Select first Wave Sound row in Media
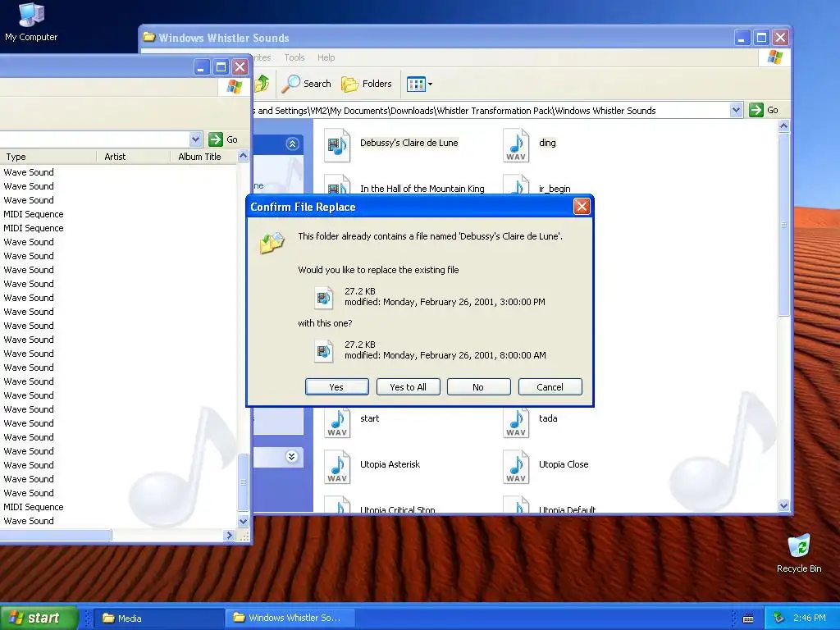The image size is (840, 630). pos(29,172)
